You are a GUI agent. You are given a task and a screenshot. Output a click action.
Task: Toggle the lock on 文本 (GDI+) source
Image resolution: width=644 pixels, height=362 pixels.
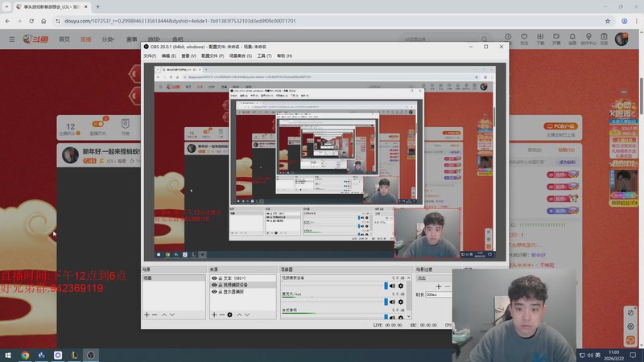[220, 278]
